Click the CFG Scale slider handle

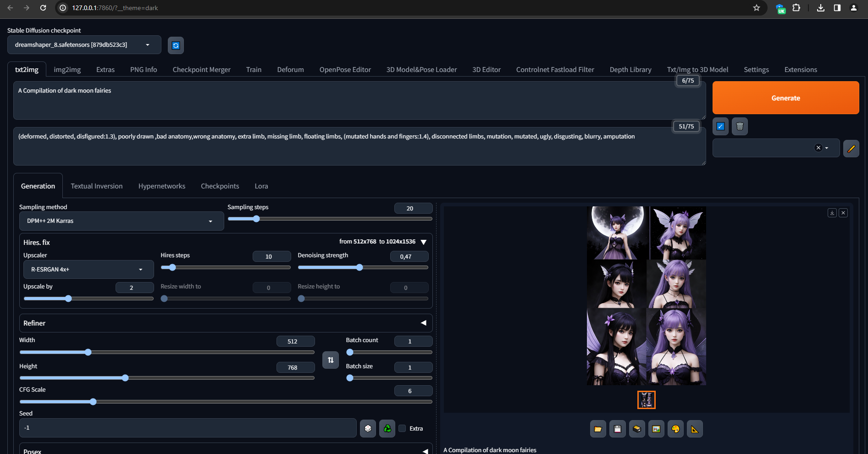tap(93, 402)
